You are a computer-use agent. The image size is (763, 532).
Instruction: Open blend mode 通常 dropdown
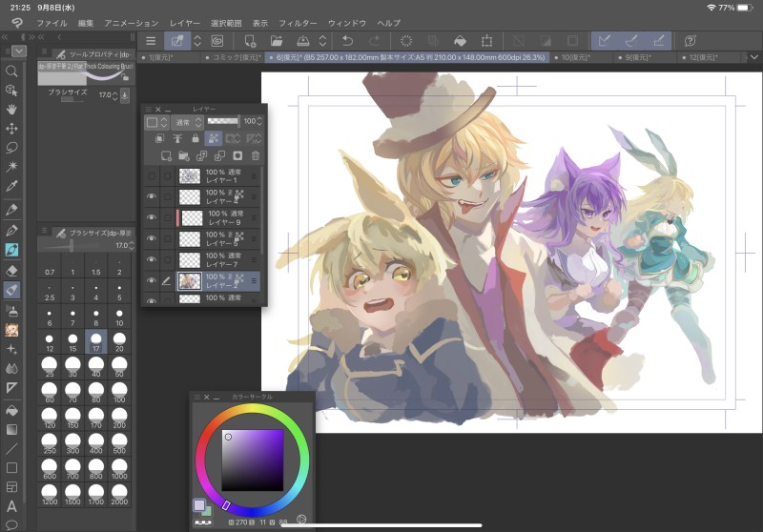coord(187,122)
